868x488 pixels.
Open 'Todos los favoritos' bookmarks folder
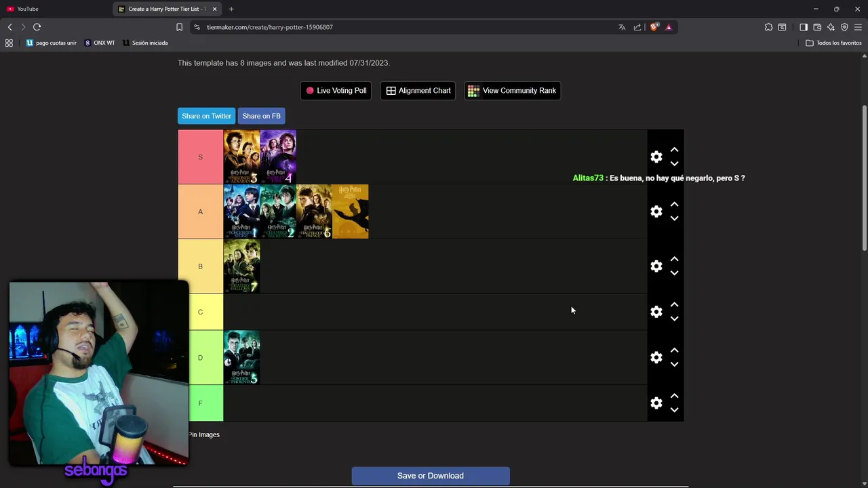[x=834, y=43]
